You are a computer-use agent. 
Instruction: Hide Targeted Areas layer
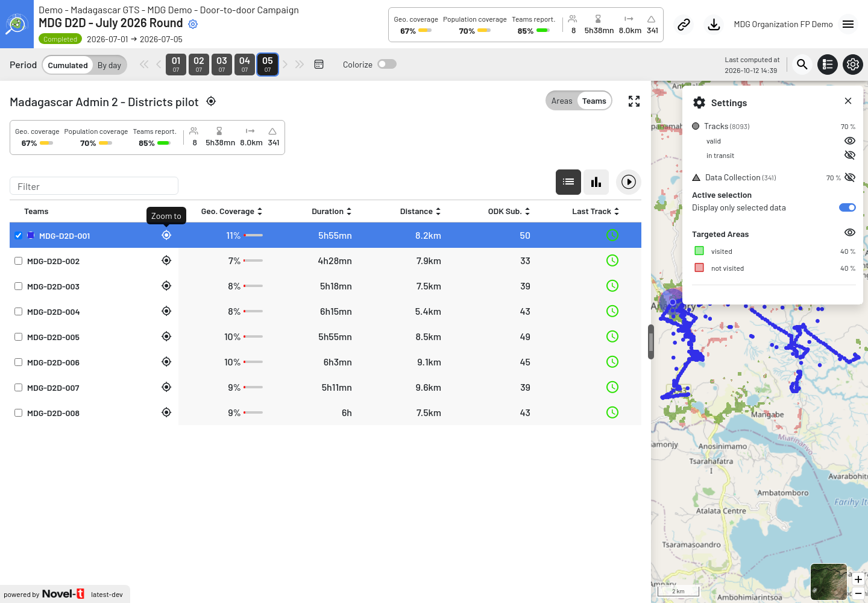tap(850, 233)
